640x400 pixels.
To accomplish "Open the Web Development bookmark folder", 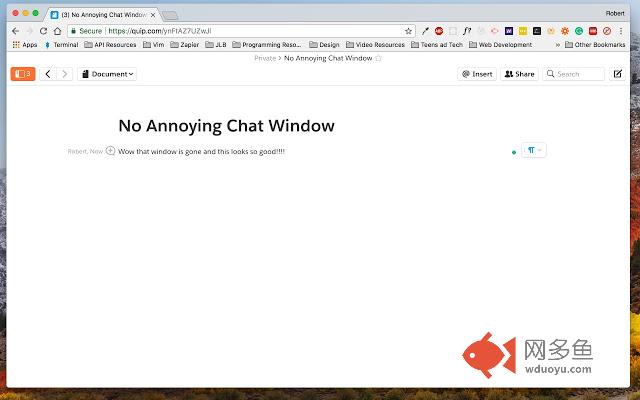I will click(500, 45).
